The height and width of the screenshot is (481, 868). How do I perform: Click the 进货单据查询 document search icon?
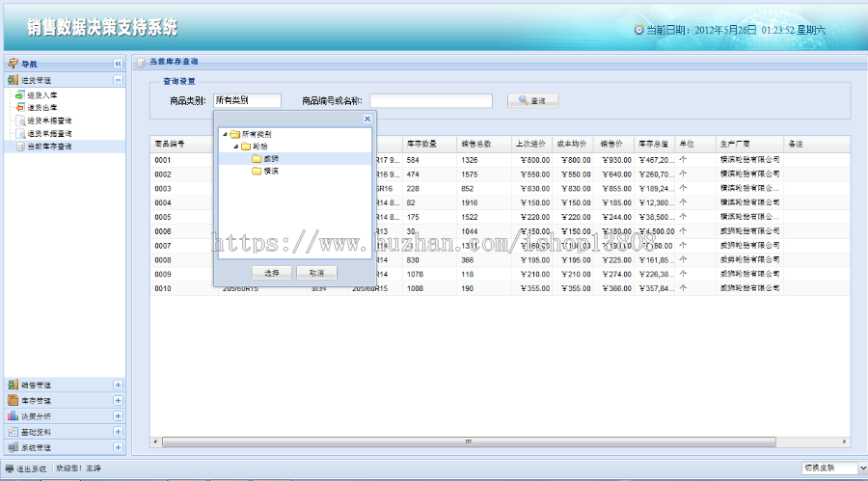(x=20, y=120)
